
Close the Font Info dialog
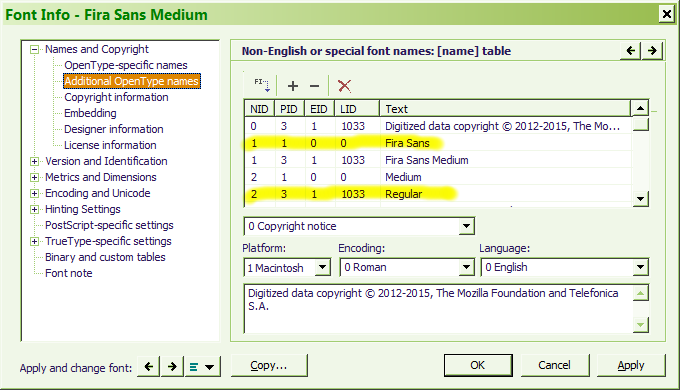click(667, 14)
